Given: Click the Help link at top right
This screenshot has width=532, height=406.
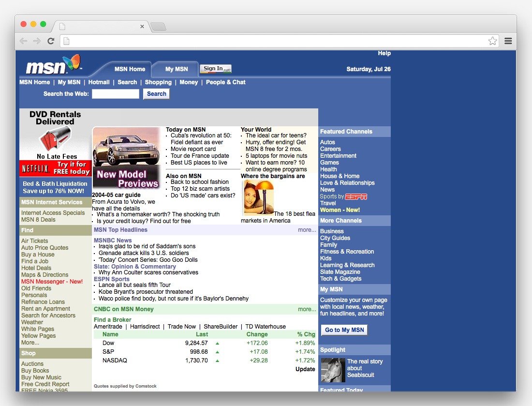Looking at the screenshot, I should (384, 53).
